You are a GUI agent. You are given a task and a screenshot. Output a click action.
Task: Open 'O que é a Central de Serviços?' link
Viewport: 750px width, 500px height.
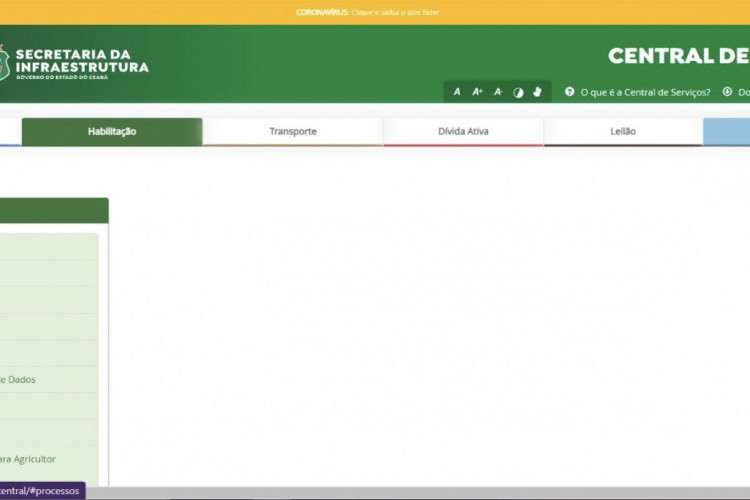click(645, 92)
